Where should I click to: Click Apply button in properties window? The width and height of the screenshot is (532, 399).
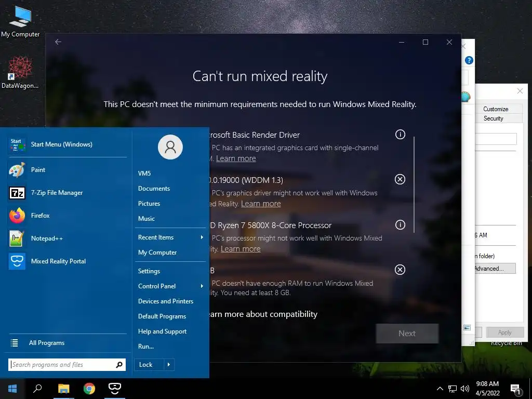tap(504, 332)
